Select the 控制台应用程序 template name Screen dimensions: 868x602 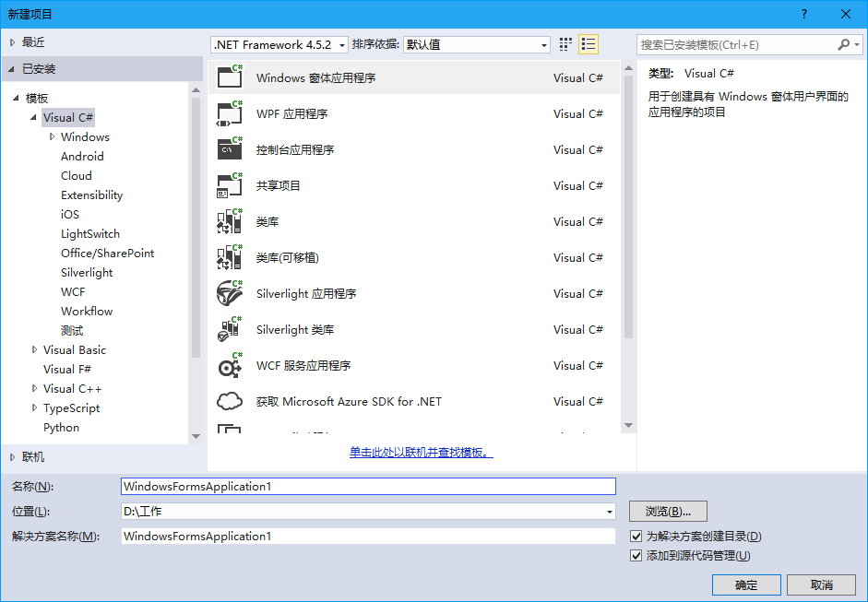[x=295, y=150]
